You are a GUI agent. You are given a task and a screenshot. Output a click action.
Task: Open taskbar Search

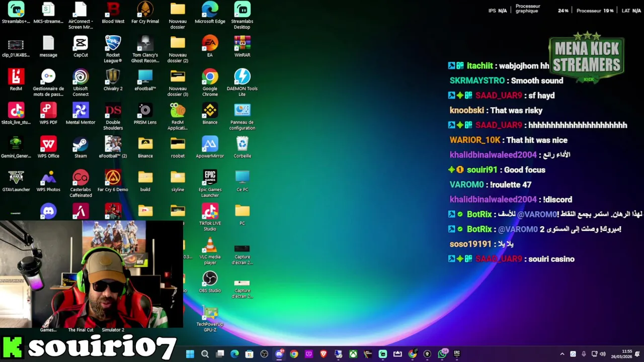coord(205,354)
